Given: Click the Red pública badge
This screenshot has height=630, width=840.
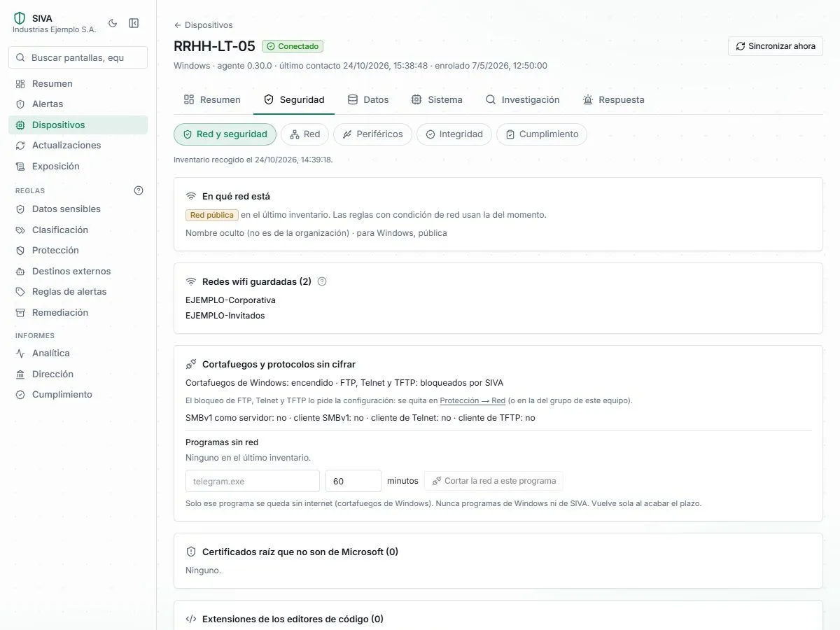Looking at the screenshot, I should 211,215.
